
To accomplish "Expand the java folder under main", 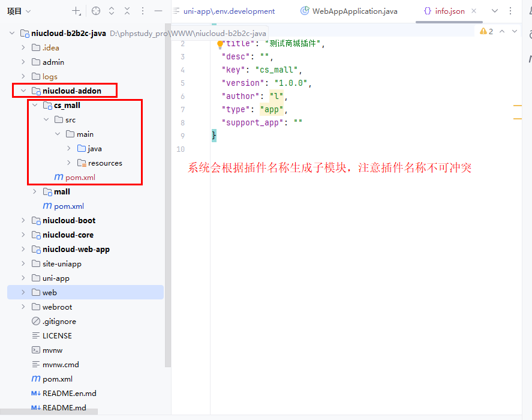I will (70, 148).
